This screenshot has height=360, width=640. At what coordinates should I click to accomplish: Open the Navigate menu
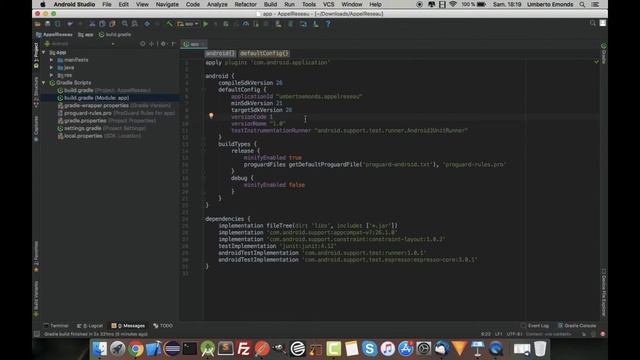click(x=167, y=4)
